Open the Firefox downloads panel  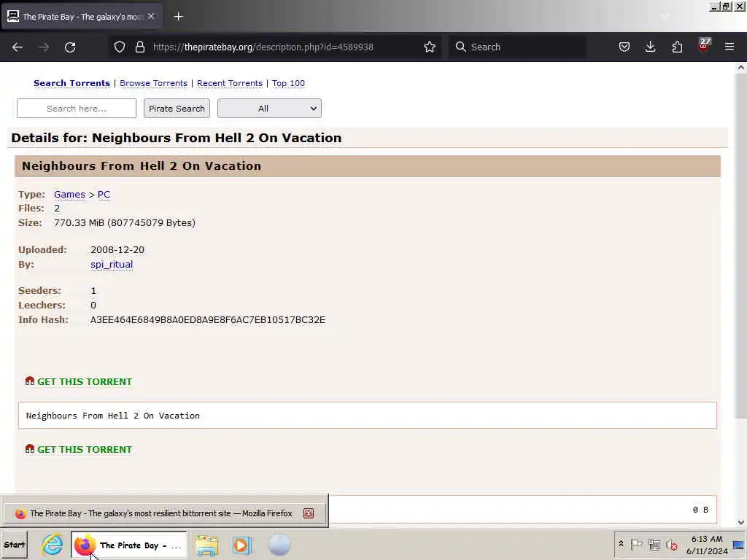650,47
